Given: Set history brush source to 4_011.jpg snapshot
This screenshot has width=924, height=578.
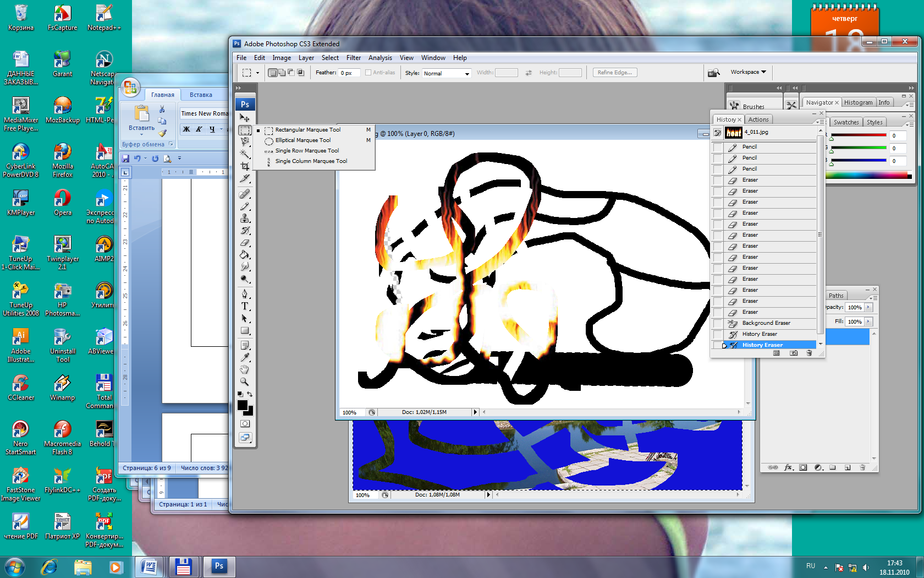Looking at the screenshot, I should click(x=717, y=133).
